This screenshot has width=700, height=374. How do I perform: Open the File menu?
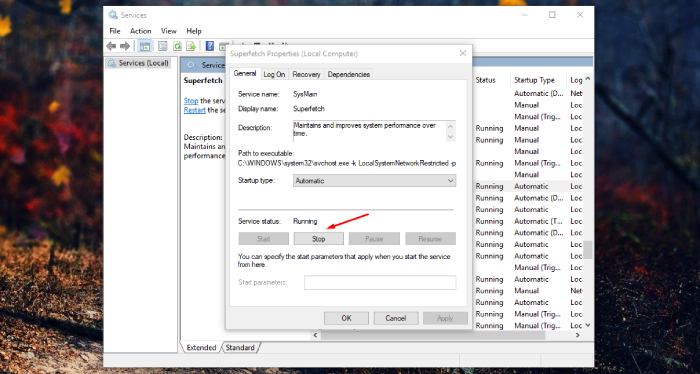(x=115, y=31)
